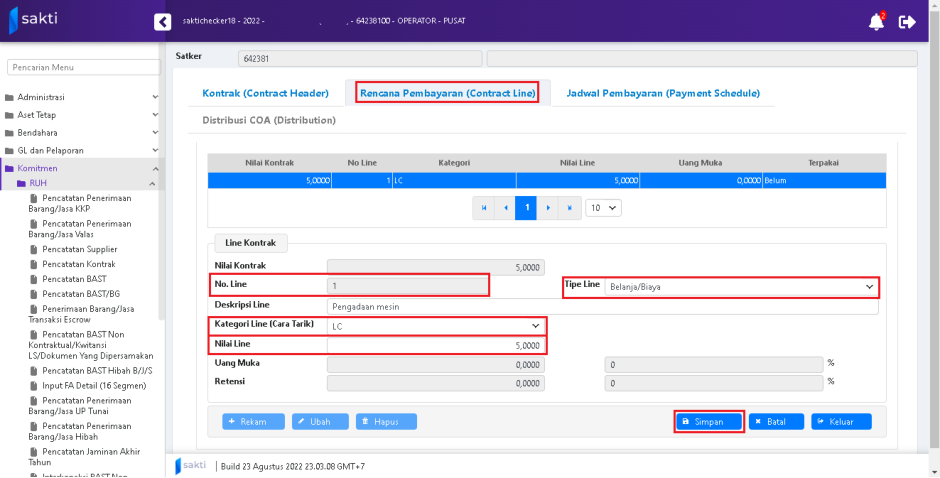Collapse sidebar with the left arrow icon
940x478 pixels.
162,21
